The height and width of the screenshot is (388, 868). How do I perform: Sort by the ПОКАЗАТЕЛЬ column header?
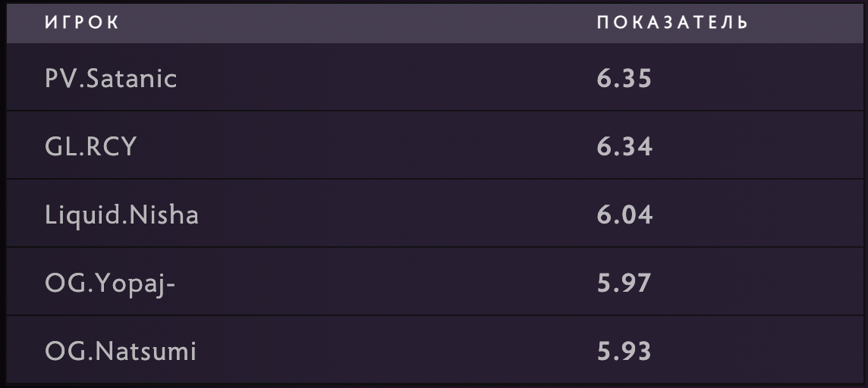[672, 23]
